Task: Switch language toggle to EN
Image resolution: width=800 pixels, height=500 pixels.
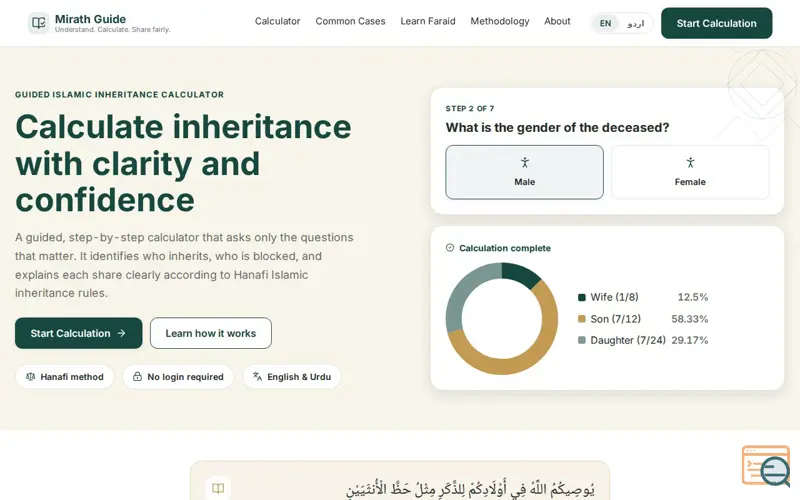Action: pyautogui.click(x=606, y=23)
